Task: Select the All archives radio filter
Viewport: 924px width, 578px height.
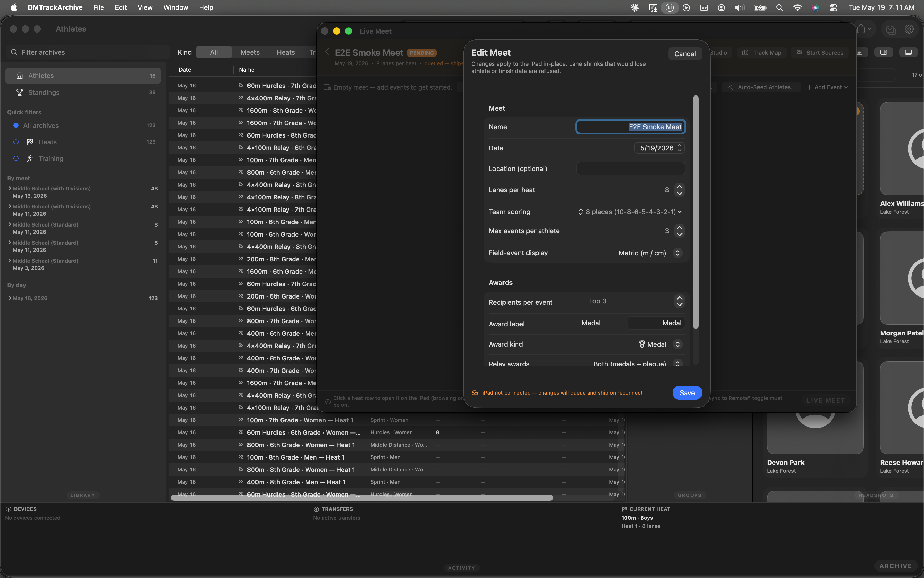Action: pos(16,125)
